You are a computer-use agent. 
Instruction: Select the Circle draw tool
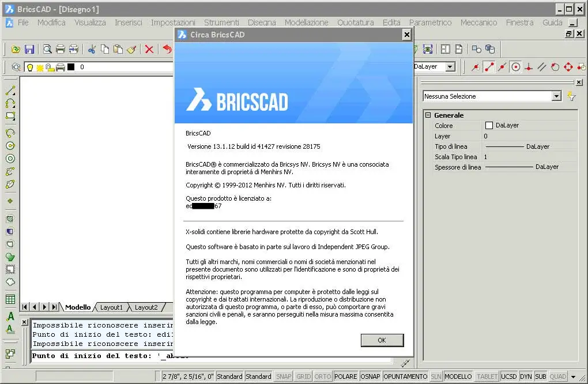click(10, 145)
